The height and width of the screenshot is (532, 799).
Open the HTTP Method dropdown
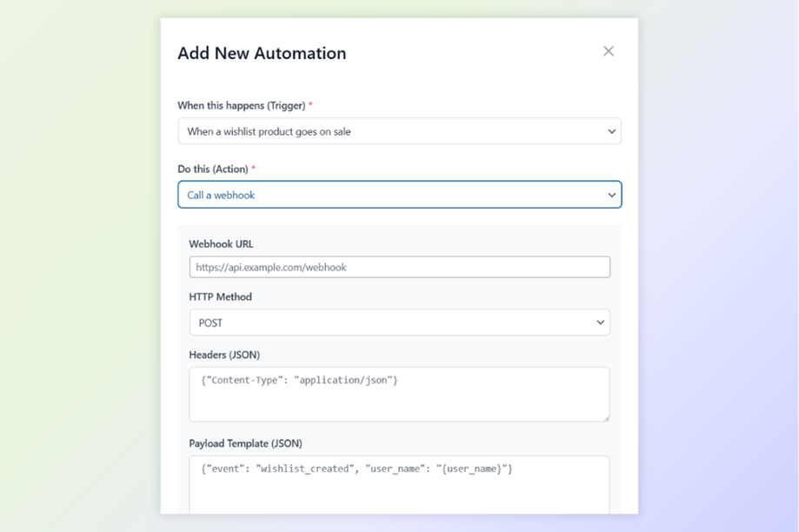tap(399, 322)
